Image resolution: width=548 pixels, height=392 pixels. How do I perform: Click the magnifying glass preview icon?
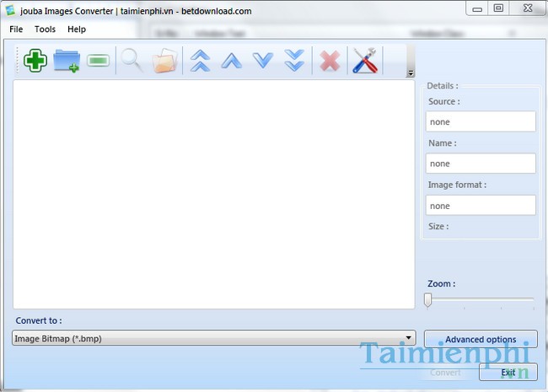[132, 61]
